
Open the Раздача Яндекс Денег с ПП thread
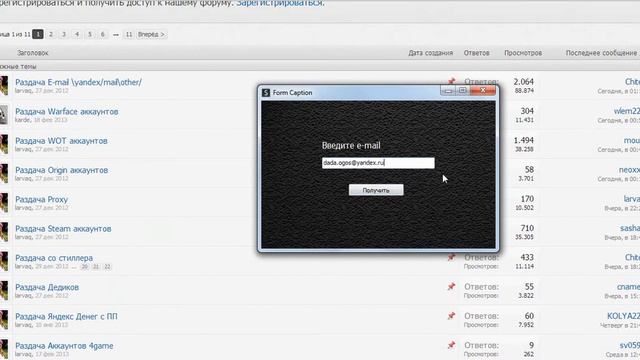[x=66, y=316]
